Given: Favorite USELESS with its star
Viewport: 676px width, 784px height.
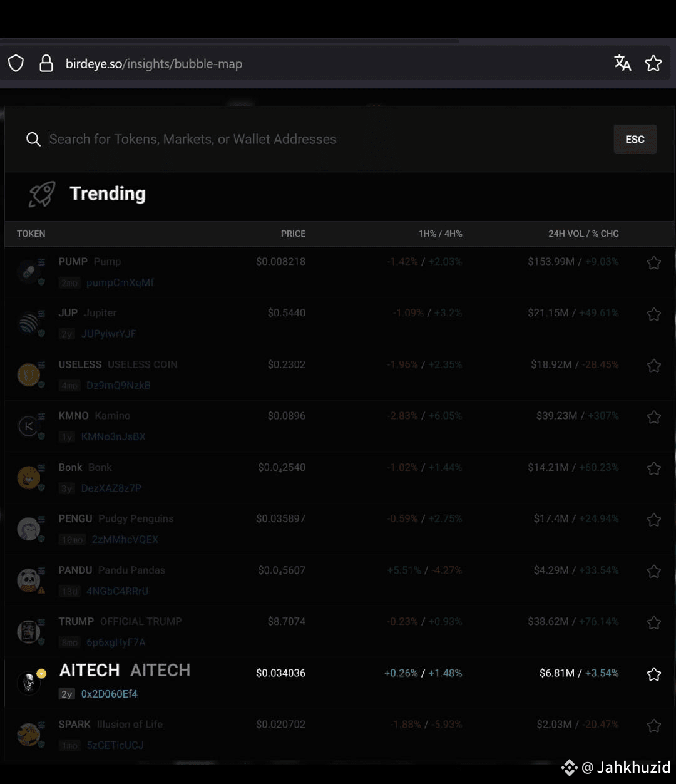Looking at the screenshot, I should (654, 366).
